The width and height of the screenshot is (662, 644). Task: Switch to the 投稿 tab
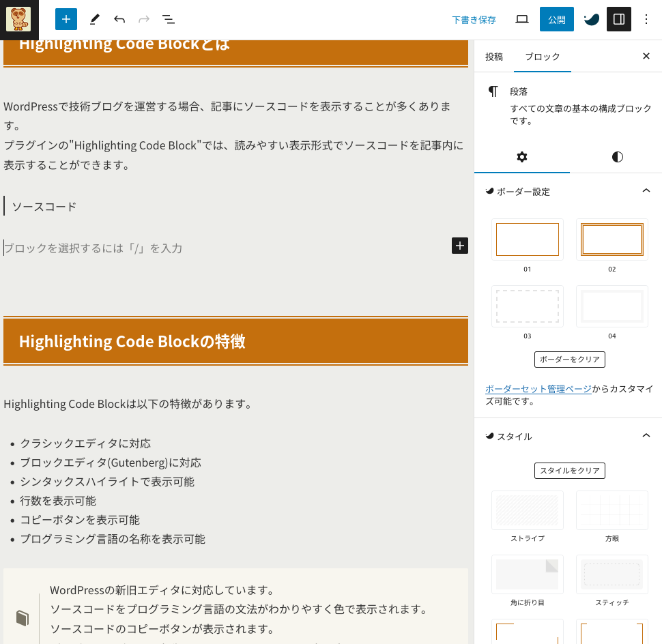coord(494,57)
